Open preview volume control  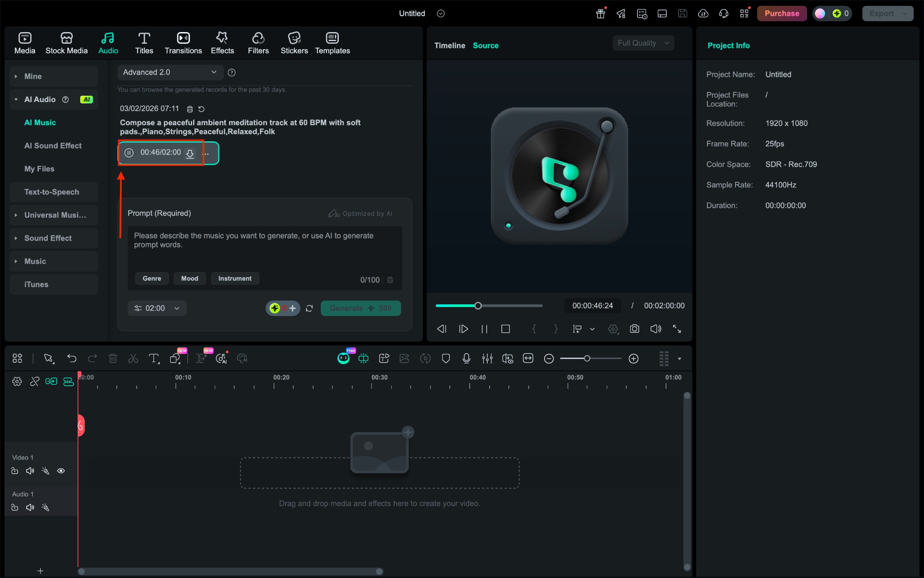pos(656,329)
